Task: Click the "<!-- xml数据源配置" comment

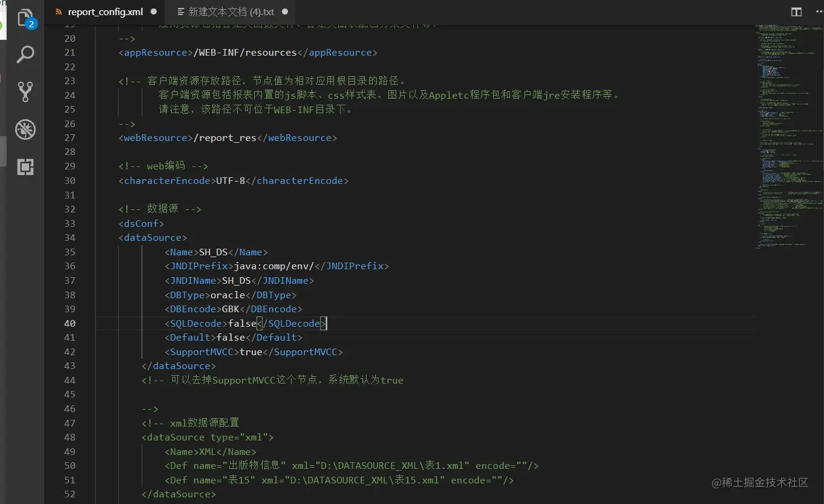Action: [x=191, y=423]
